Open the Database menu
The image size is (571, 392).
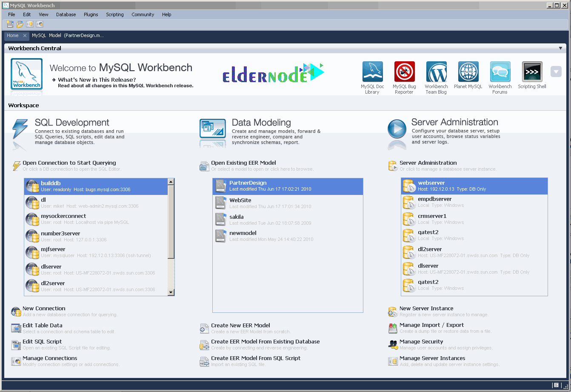tap(66, 14)
